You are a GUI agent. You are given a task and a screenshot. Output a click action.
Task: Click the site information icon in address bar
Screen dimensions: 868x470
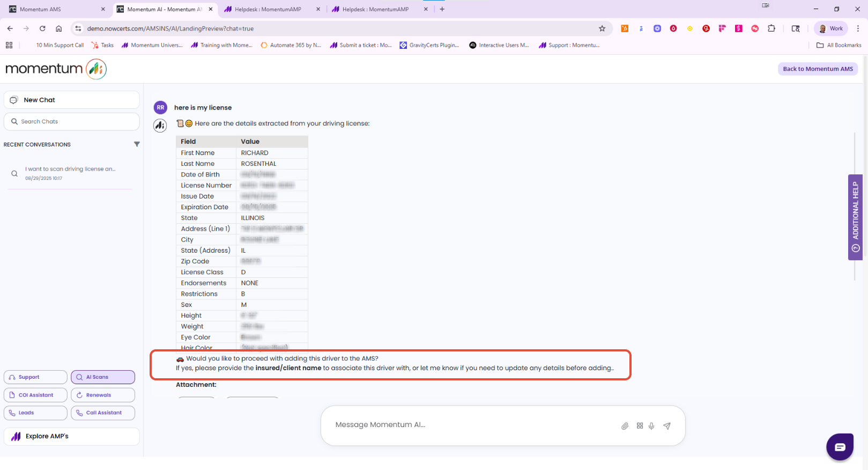[78, 28]
